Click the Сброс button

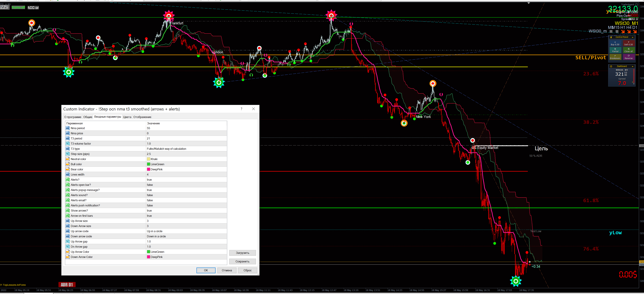[247, 270]
